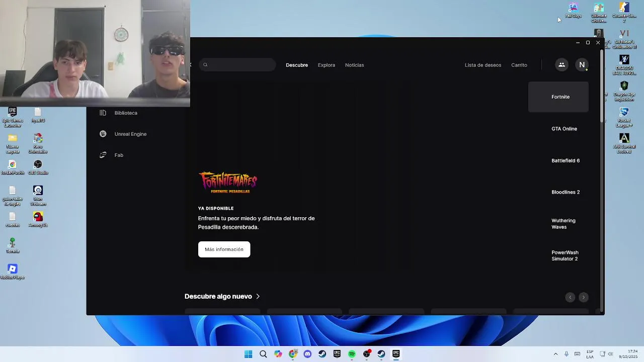
Task: Open ARK Survival Evolved desktop shortcut
Action: pos(624,144)
